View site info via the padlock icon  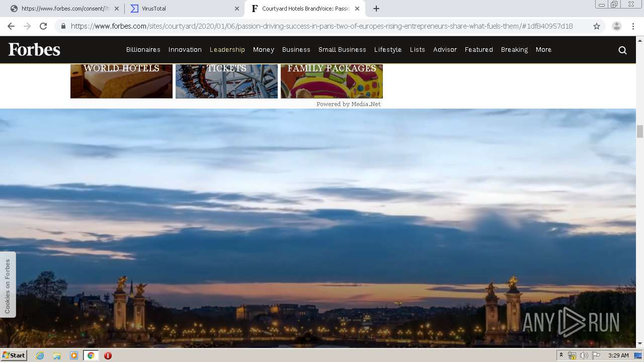coord(63,26)
